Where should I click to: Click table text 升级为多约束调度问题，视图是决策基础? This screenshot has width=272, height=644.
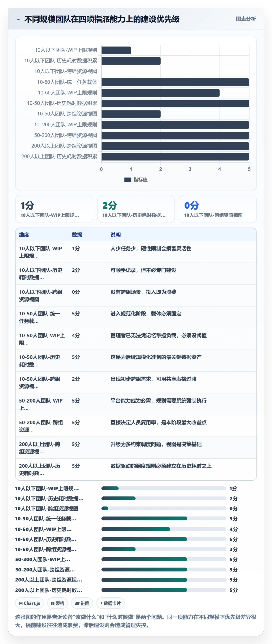(156, 444)
